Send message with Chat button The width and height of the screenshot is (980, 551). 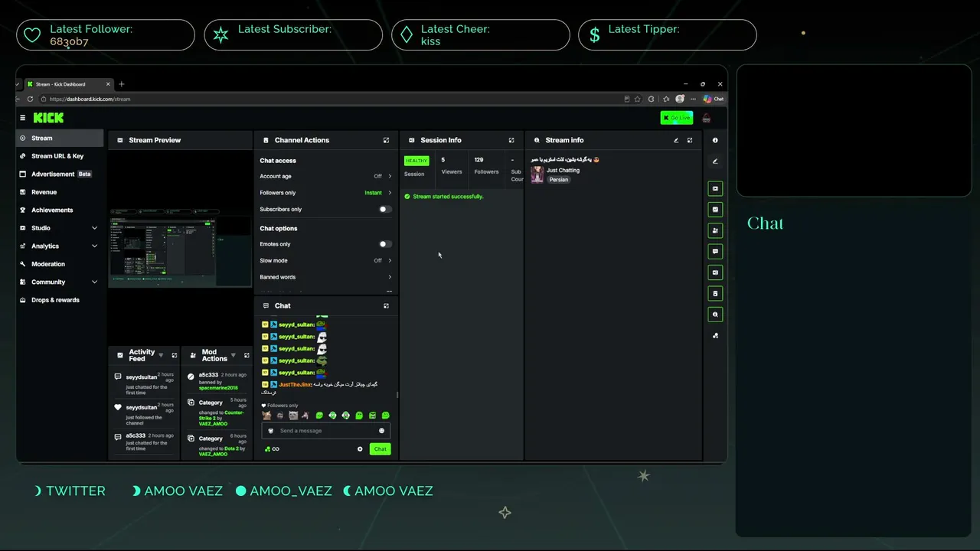coord(380,449)
